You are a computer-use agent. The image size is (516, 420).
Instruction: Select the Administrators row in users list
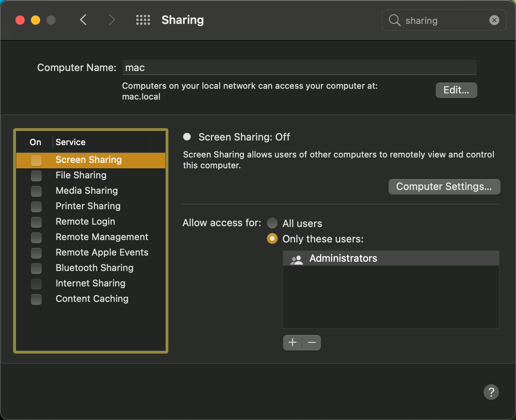pos(391,258)
